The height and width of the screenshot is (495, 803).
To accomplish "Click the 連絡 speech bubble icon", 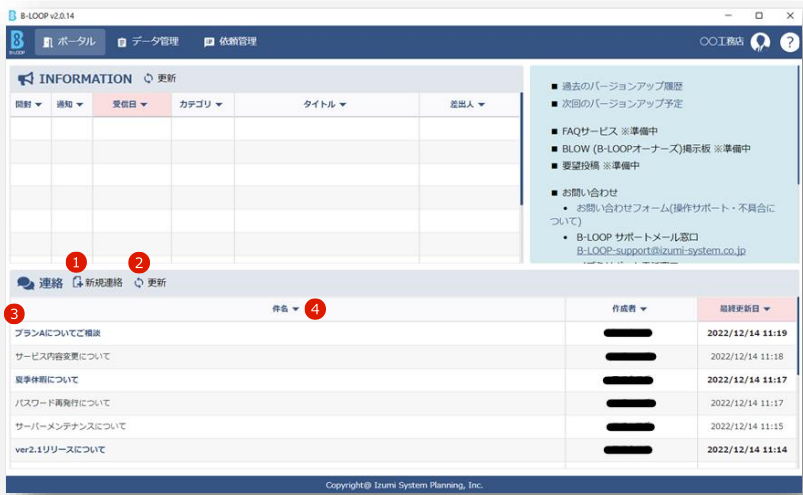I will coord(26,284).
